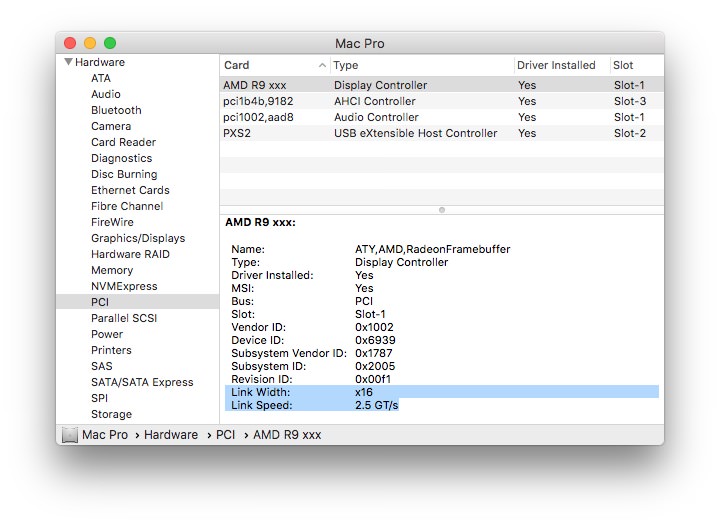720x525 pixels.
Task: Click the Mac Pro computer icon in path bar
Action: click(69, 435)
